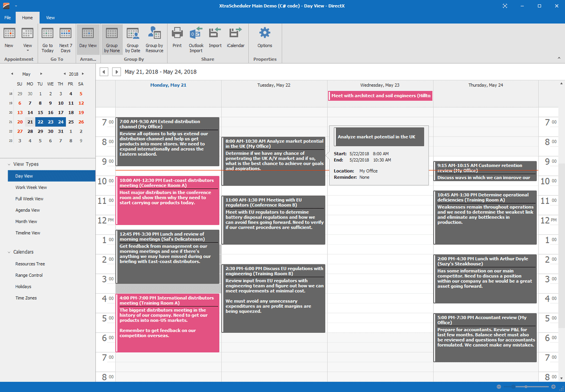The image size is (565, 392).
Task: Open the View dropdown in Appointment group
Action: pos(28,39)
